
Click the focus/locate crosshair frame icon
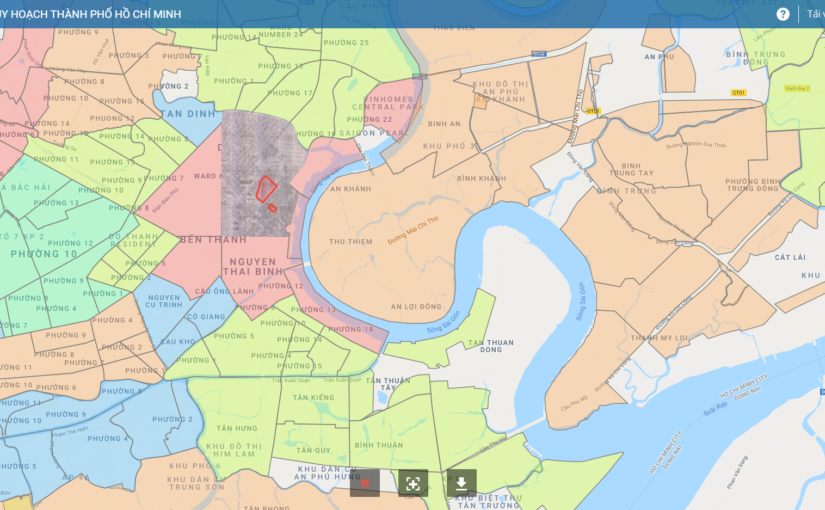point(413,483)
